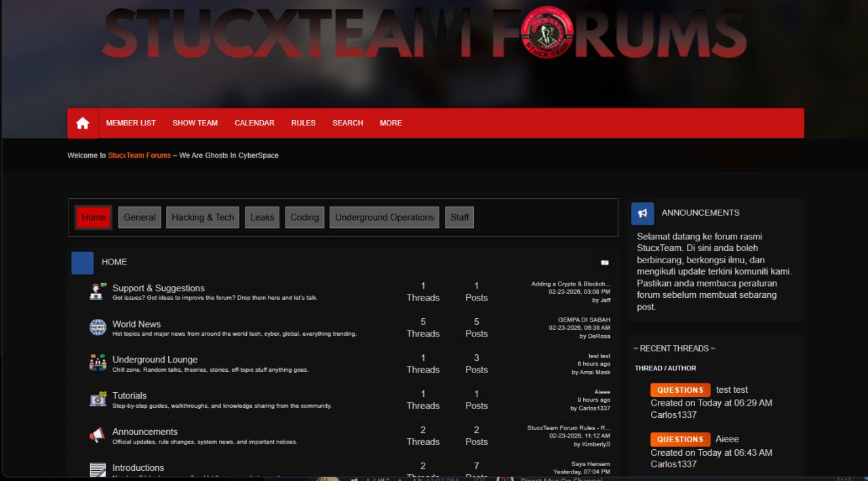Click the QUESTIONS badge next to Aieee
868x481 pixels.
[x=680, y=439]
